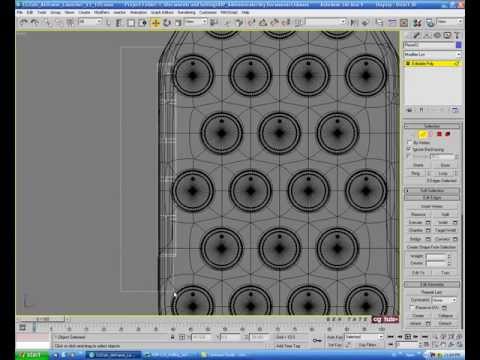The height and width of the screenshot is (360, 480).
Task: Select the Editable Poly stack entry
Action: click(432, 63)
